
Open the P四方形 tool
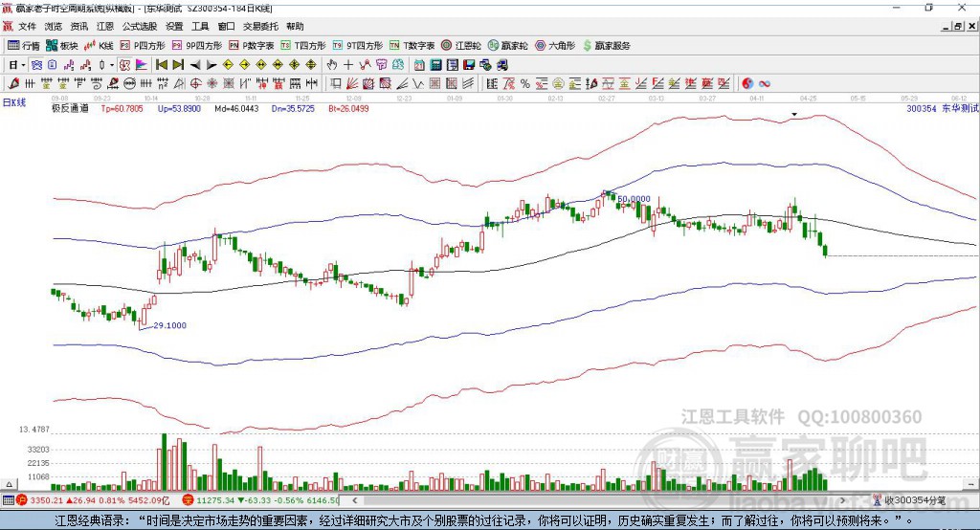coord(143,46)
